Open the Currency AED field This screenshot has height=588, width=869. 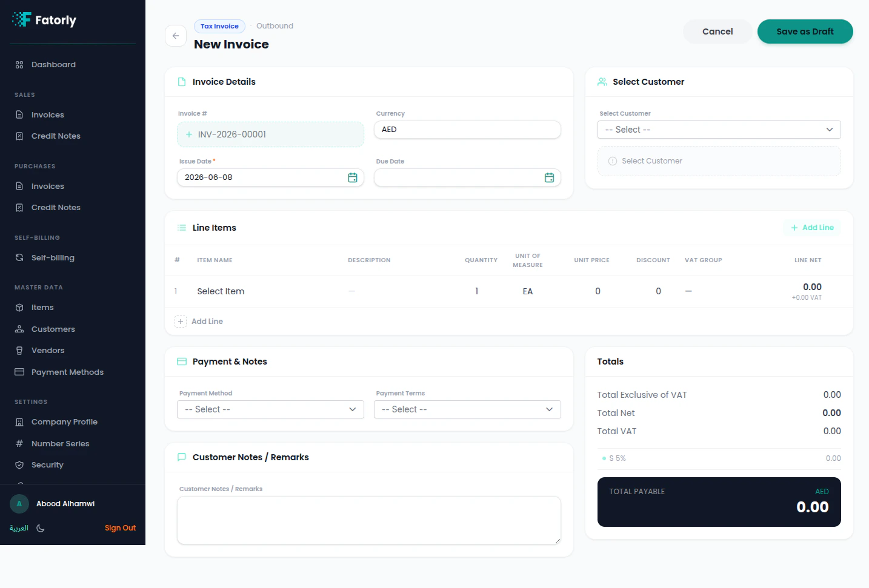(x=467, y=130)
